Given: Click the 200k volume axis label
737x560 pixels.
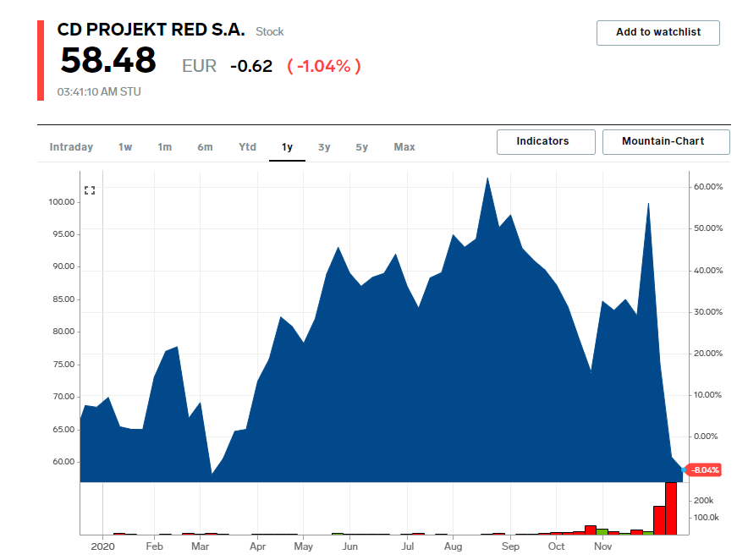Looking at the screenshot, I should (x=704, y=500).
